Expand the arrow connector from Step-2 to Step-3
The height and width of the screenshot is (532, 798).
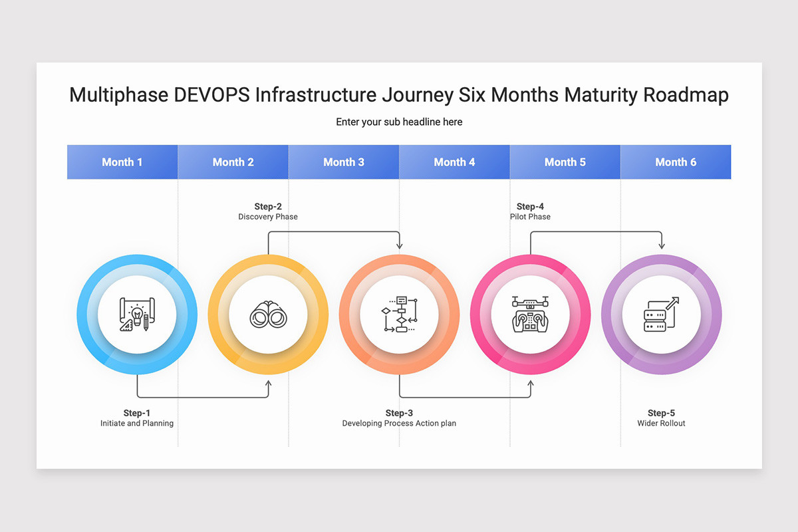click(332, 231)
